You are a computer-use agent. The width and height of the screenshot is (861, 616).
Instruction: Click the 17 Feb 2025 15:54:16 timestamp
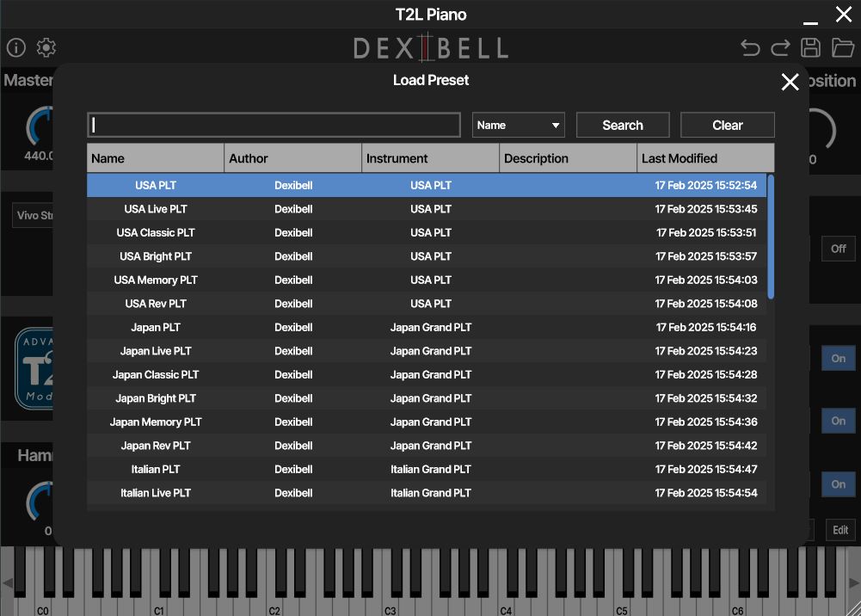point(706,327)
